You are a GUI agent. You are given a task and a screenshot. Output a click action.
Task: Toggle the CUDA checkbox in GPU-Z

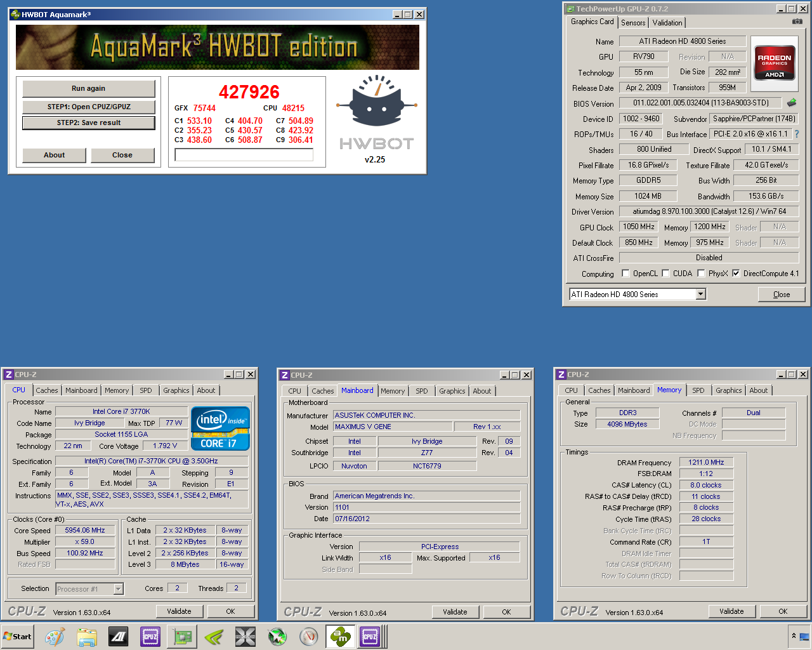[x=665, y=274]
